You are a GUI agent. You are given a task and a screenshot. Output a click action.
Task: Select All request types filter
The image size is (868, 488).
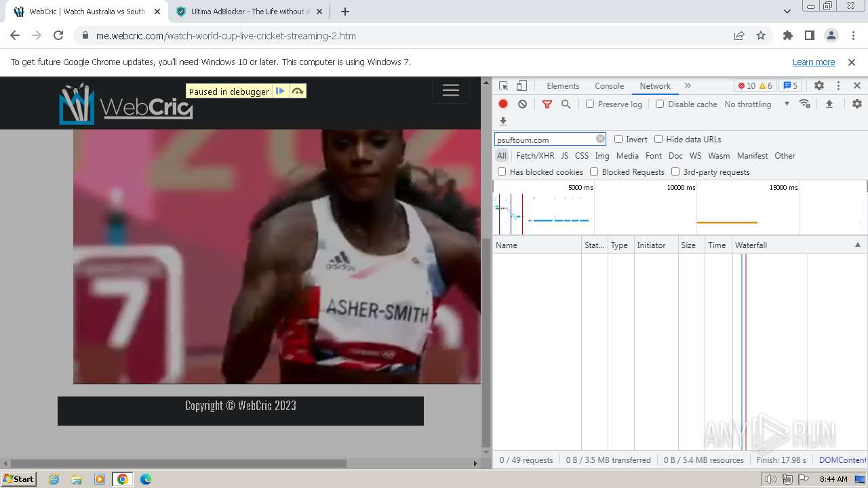(x=502, y=156)
